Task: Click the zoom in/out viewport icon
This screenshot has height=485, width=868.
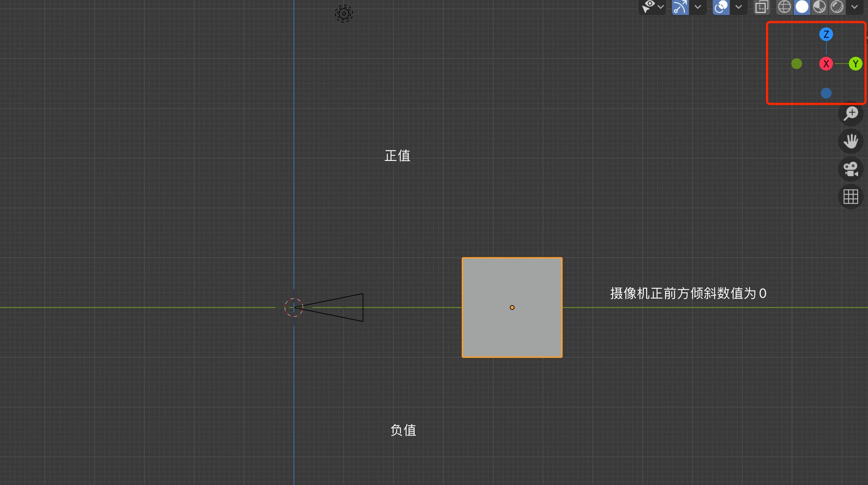Action: point(851,114)
